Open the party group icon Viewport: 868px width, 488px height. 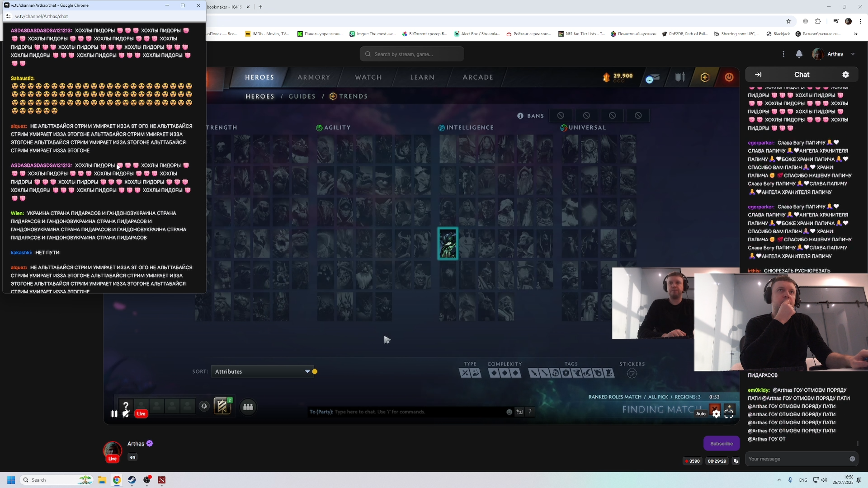point(248,407)
